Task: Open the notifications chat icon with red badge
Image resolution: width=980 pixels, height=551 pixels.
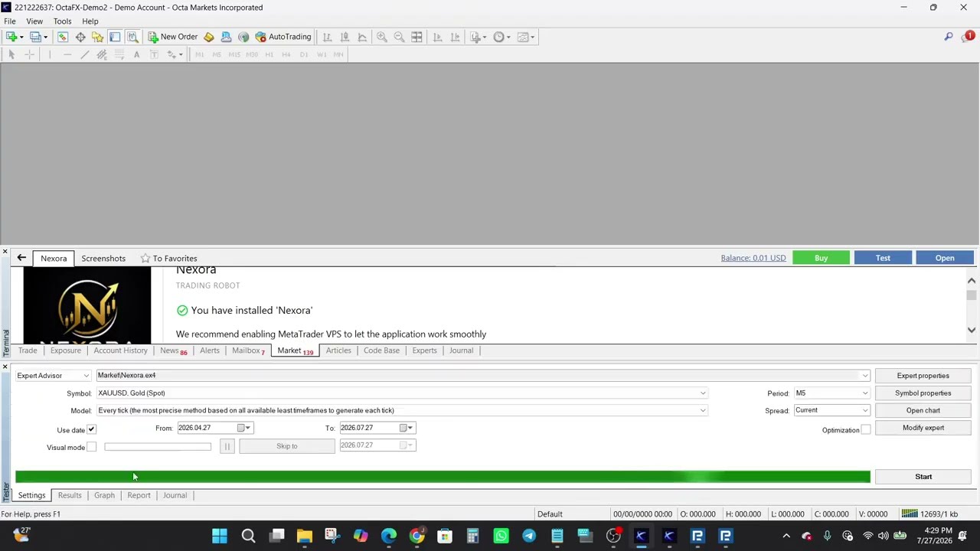Action: click(x=968, y=37)
